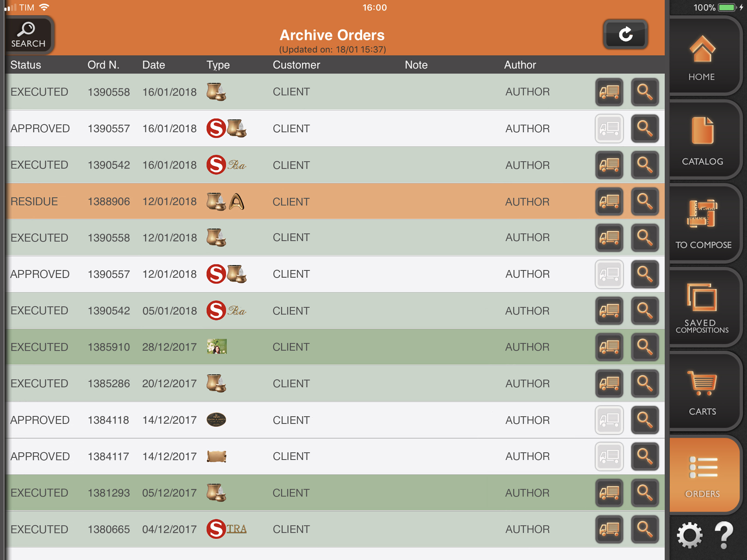Click the truck icon for order 1385286
The image size is (747, 560).
pos(609,383)
